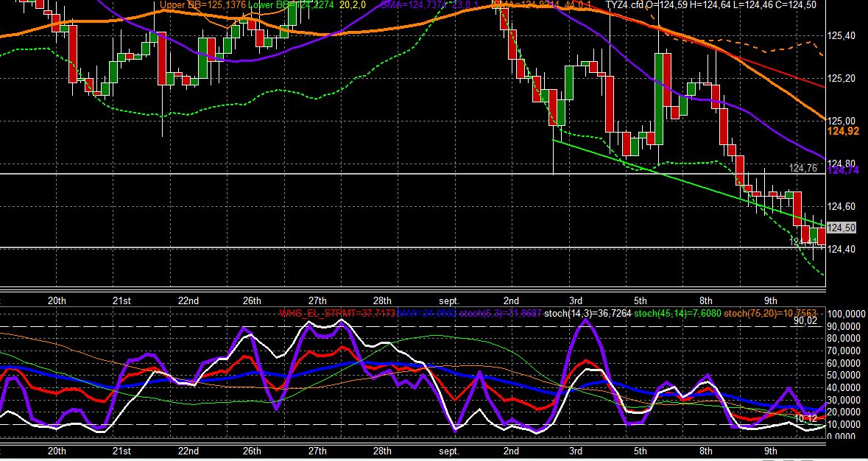Screen dimensions: 868x461
Task: Click the 125,00 price axis value
Action: 841,121
